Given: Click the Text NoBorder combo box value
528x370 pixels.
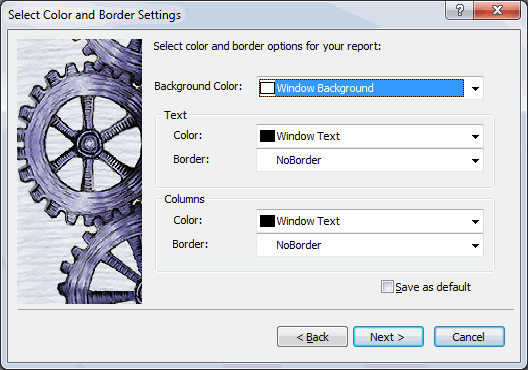Looking at the screenshot, I should pos(299,160).
